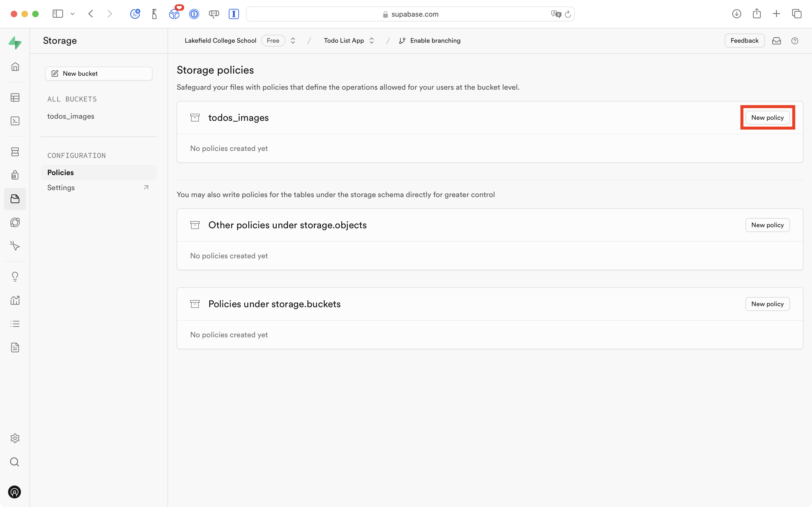Screen dimensions: 812x507
Task: Open the Table Editor sidebar icon
Action: pyautogui.click(x=15, y=97)
